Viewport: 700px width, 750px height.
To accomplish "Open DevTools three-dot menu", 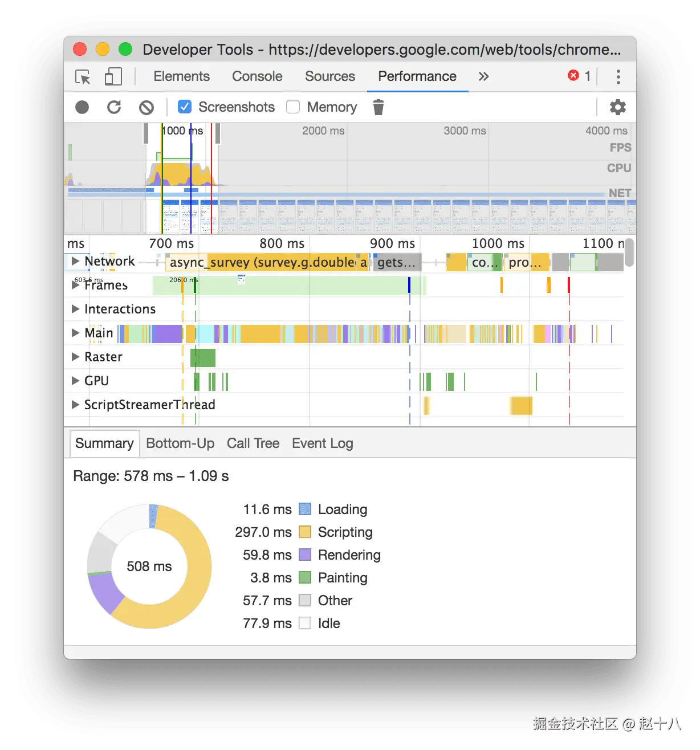I will point(618,77).
